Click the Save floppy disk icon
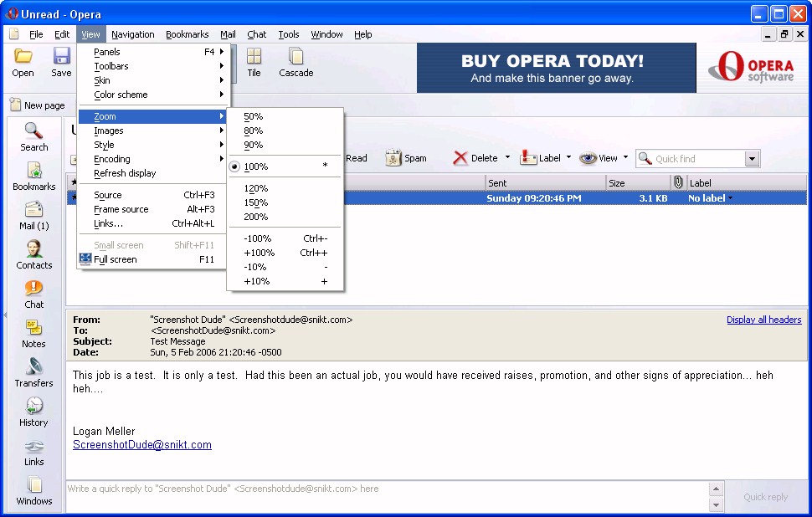 [x=61, y=56]
